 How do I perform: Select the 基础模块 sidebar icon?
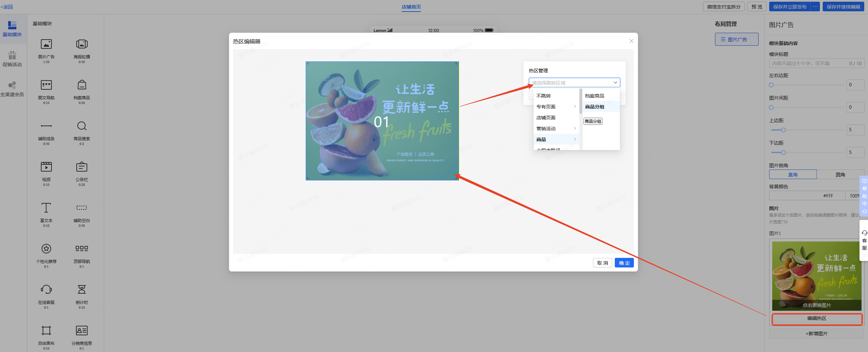click(x=12, y=29)
